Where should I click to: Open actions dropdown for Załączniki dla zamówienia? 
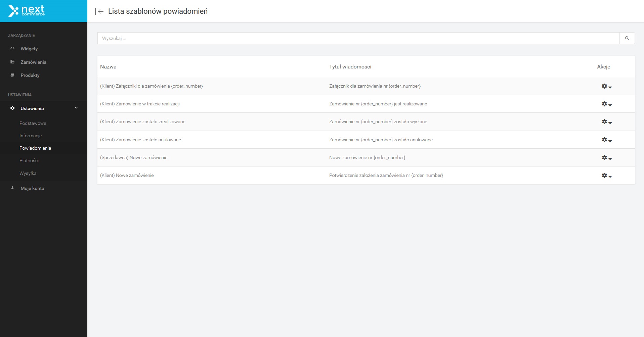[606, 86]
